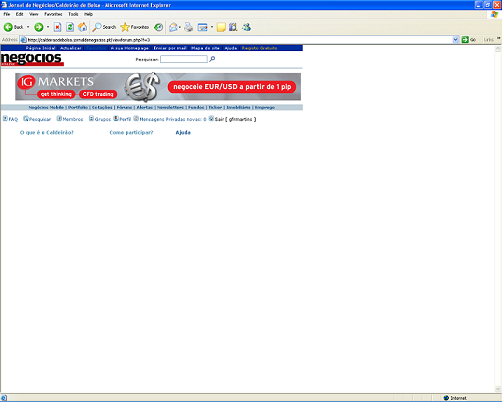Screen dimensions: 502x402
Task: Expand the Links toolbar chevron
Action: [x=499, y=39]
